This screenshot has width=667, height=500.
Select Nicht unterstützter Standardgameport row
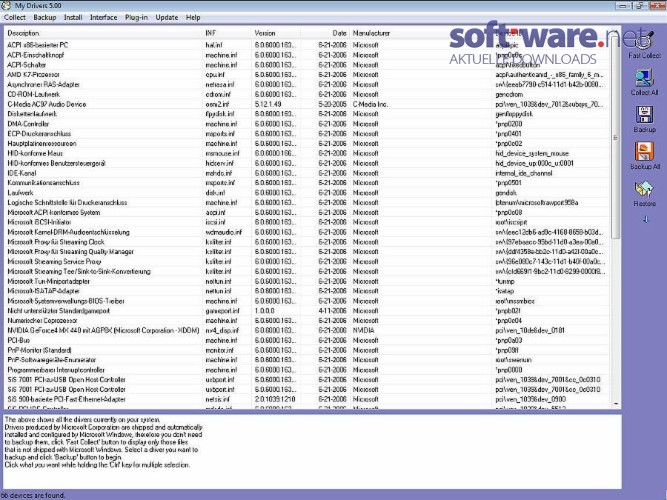[306, 311]
